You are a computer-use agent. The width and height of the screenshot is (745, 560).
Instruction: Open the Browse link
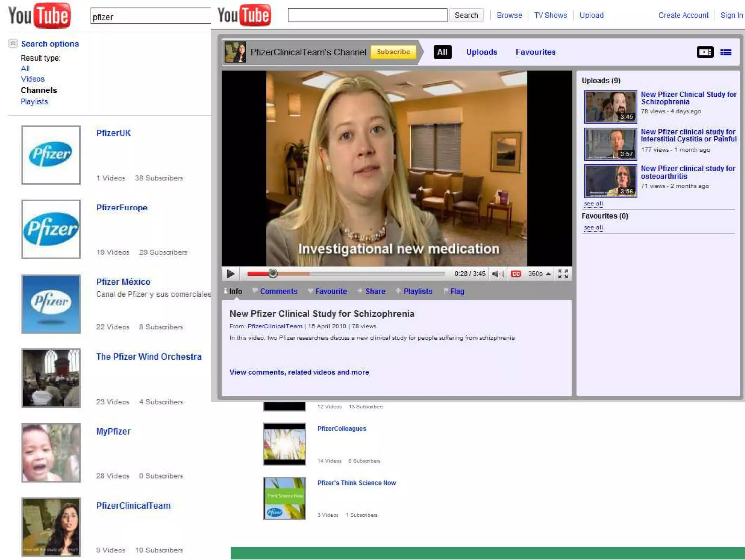point(509,15)
